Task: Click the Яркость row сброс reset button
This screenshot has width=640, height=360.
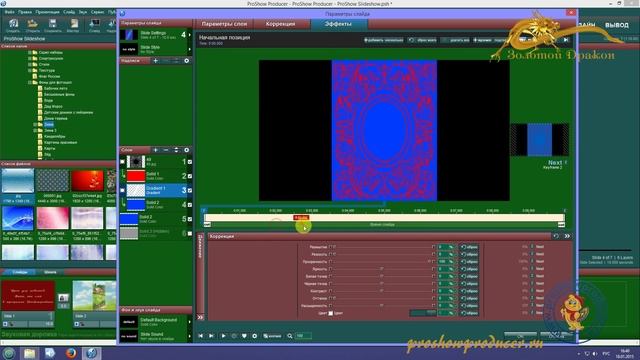Action: 469,269
